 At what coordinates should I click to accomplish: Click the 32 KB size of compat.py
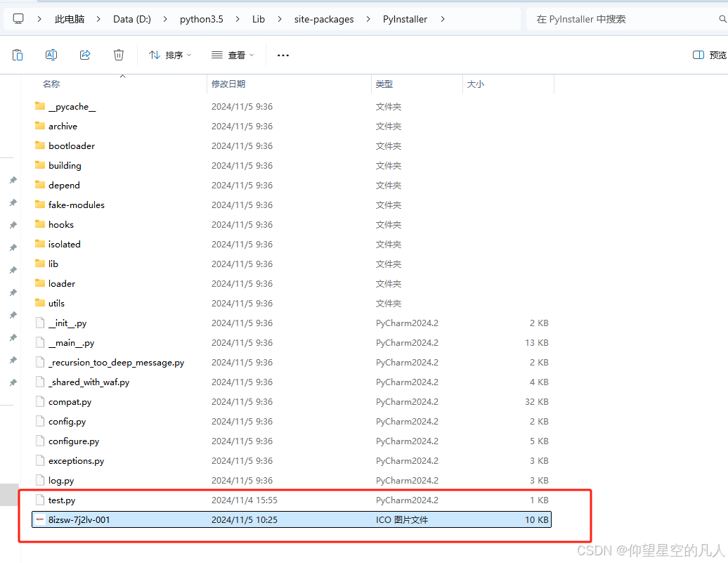pyautogui.click(x=537, y=402)
